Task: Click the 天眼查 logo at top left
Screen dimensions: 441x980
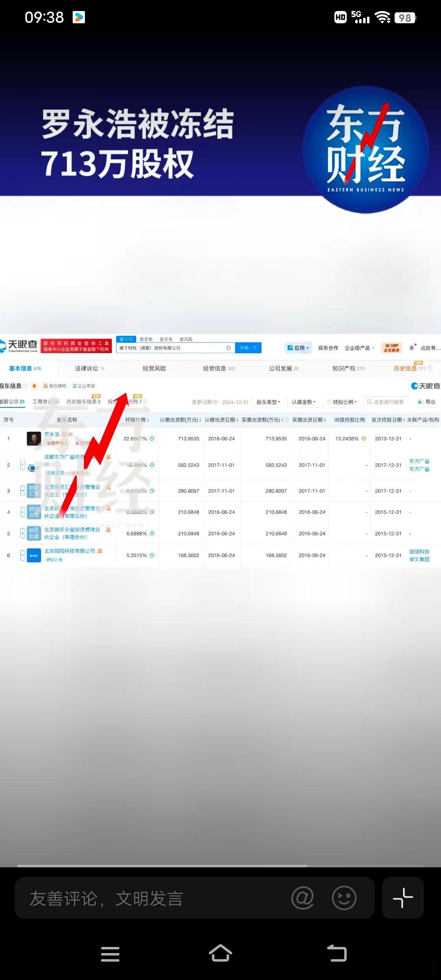Action: point(19,346)
